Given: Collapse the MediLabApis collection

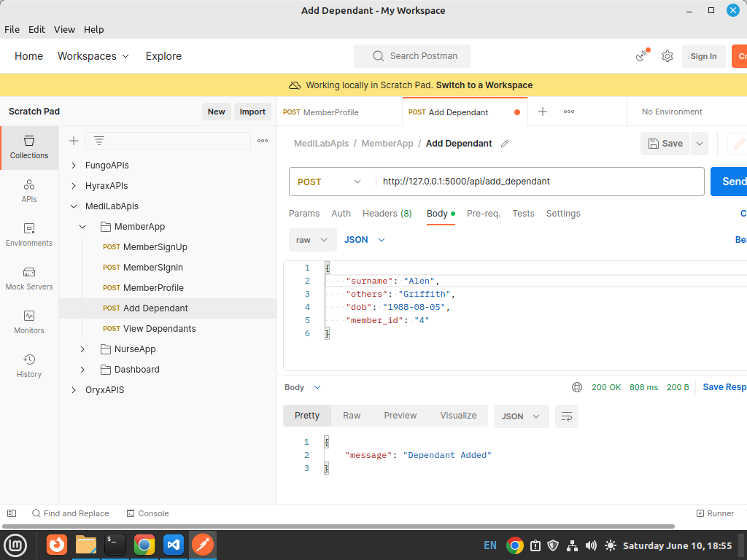Looking at the screenshot, I should click(x=73, y=206).
